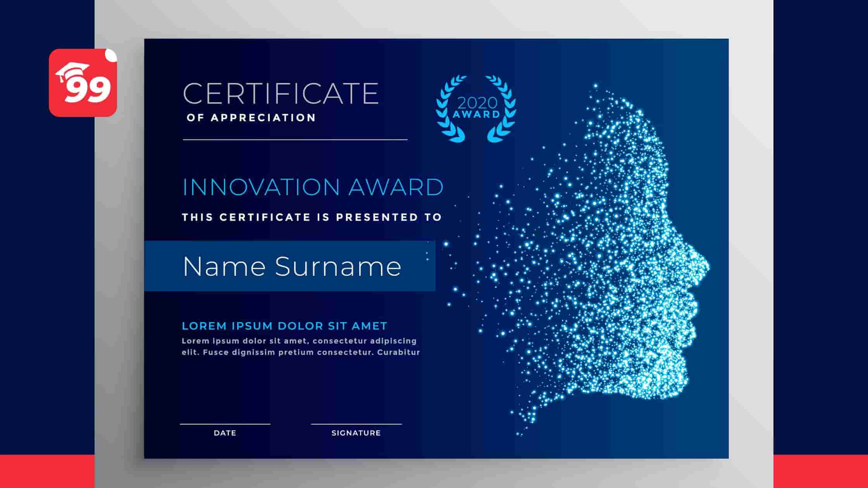Click the line above SIGNATURE
Viewport: 868px width, 488px height.
[356, 424]
